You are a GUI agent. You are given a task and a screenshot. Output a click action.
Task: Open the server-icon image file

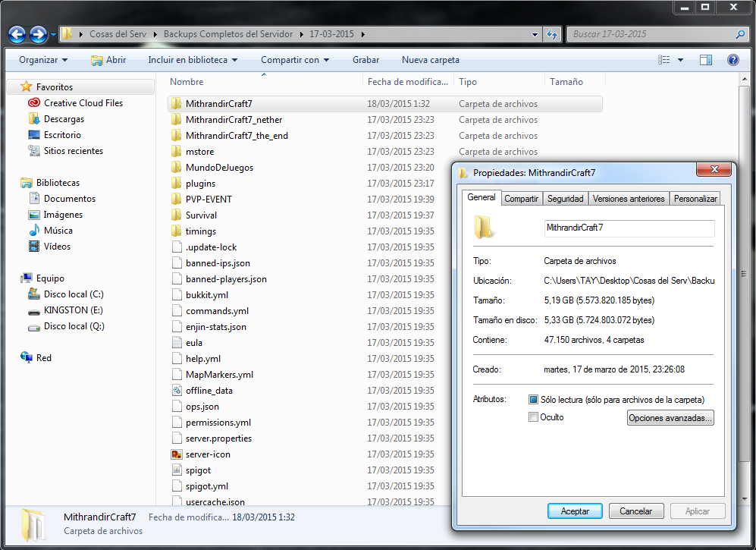(x=177, y=454)
